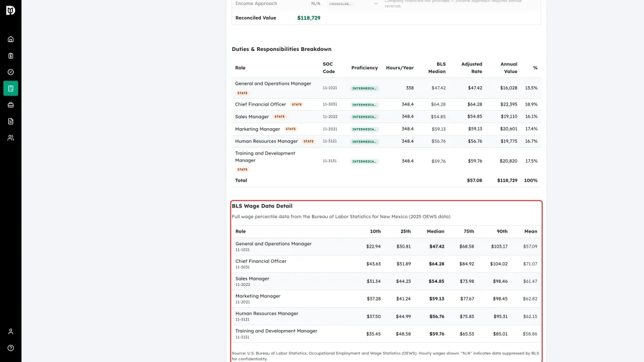The image size is (644, 362).
Task: Click the $22.94 10th percentile wage
Action: [374, 246]
